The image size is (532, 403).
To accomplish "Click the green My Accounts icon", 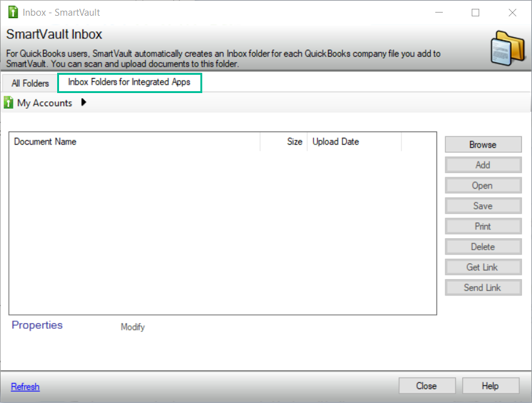I will click(x=9, y=102).
